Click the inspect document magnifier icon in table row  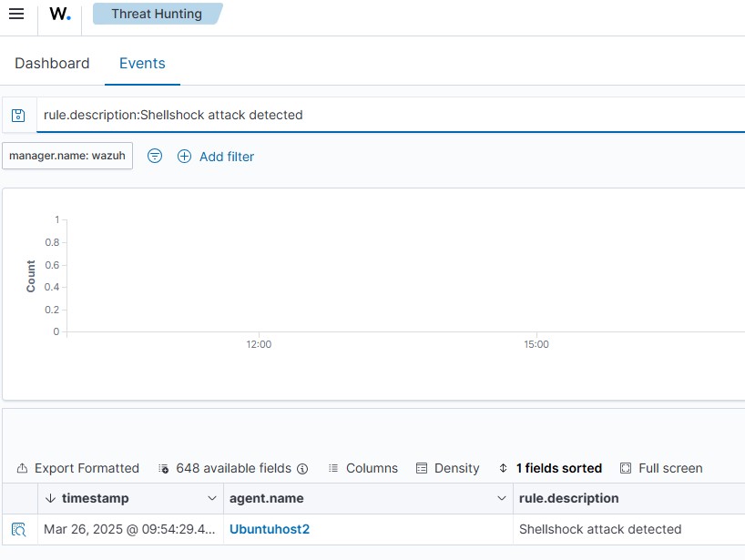pyautogui.click(x=19, y=528)
